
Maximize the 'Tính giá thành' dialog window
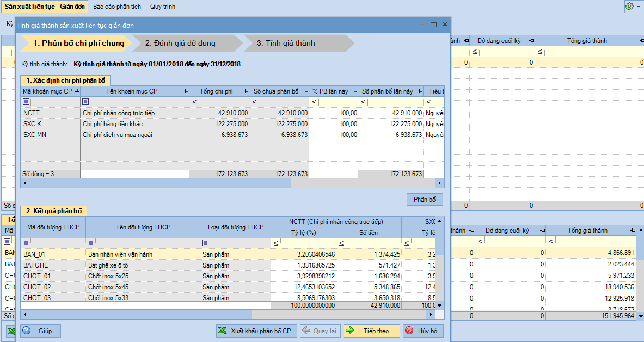coord(433,24)
